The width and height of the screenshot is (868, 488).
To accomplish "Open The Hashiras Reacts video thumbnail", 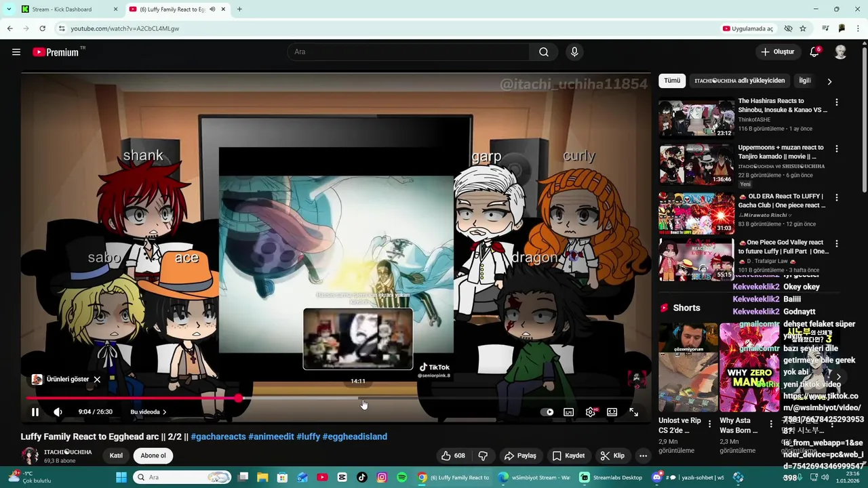I will [x=696, y=118].
